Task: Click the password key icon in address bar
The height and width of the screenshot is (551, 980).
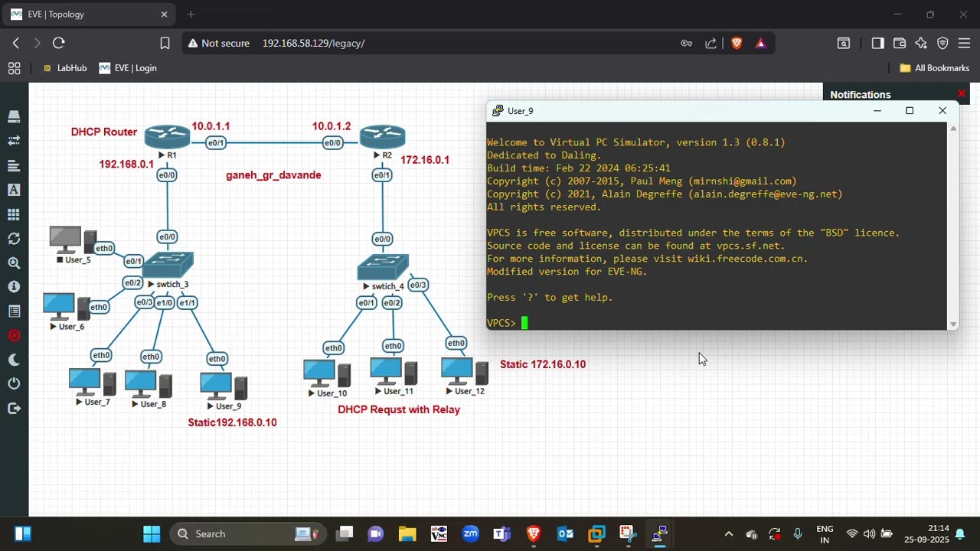Action: pyautogui.click(x=687, y=43)
